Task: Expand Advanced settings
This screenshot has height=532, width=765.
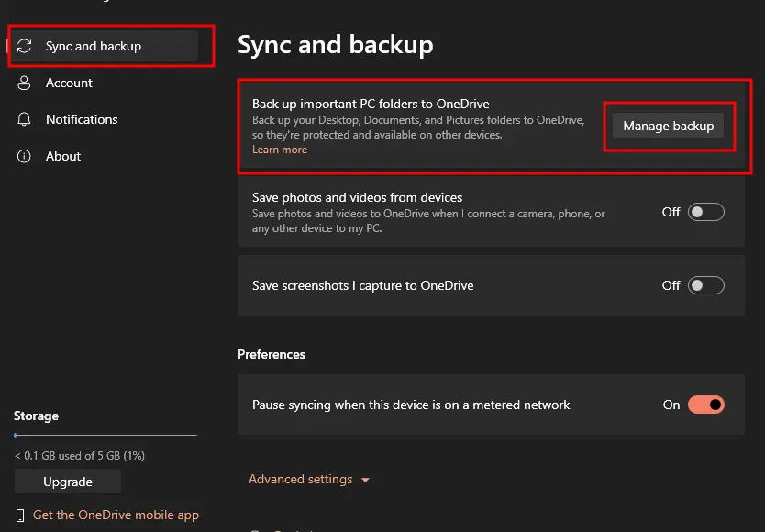Action: (309, 480)
